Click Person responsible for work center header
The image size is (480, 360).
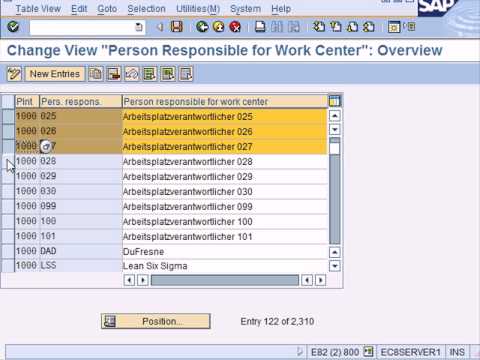tap(225, 102)
